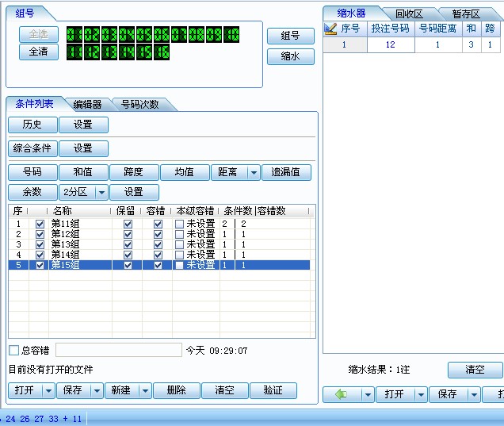This screenshot has width=504, height=426.
Task: Expand the 距离 dropdown arrow
Action: coord(253,172)
